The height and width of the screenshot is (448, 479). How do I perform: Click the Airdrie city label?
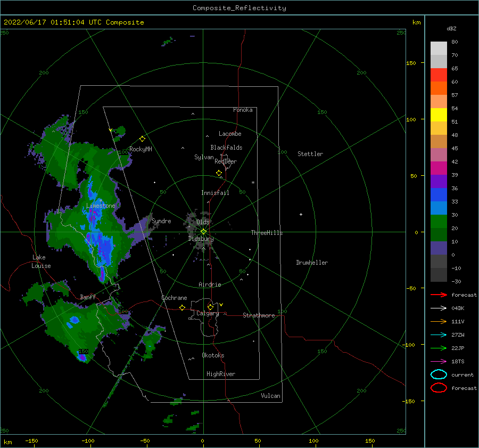[x=210, y=284]
